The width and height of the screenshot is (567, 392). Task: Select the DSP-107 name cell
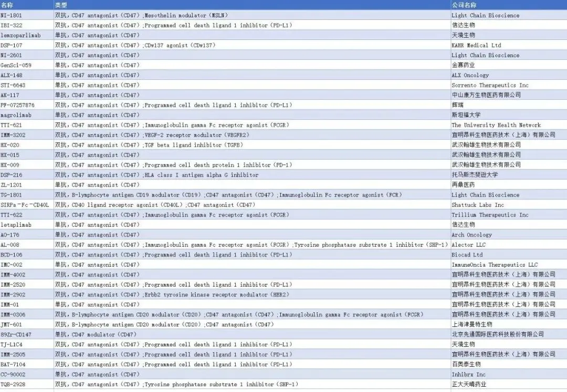coord(27,45)
